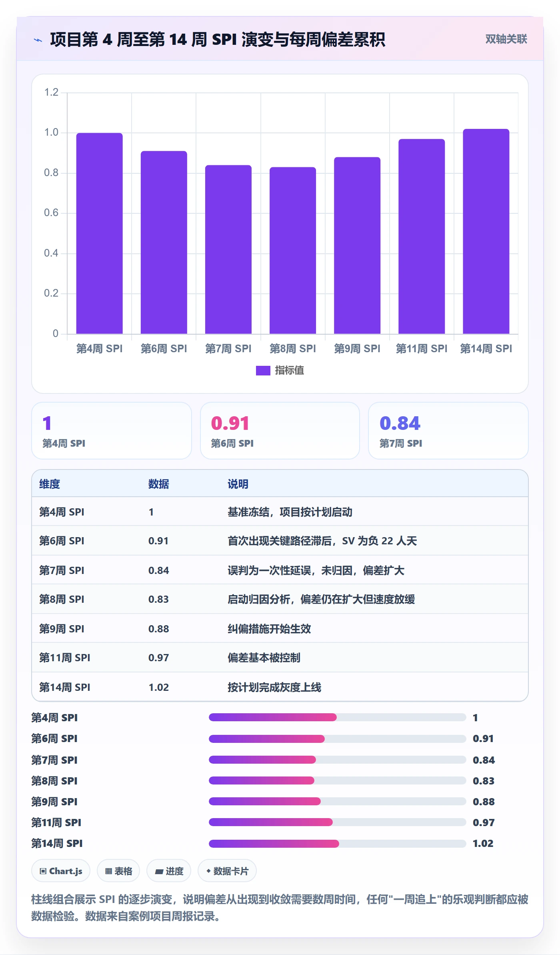Click table text 首次出现关键路径滞后，SV 为负 22 人天
This screenshot has height=955, width=560.
tap(322, 541)
